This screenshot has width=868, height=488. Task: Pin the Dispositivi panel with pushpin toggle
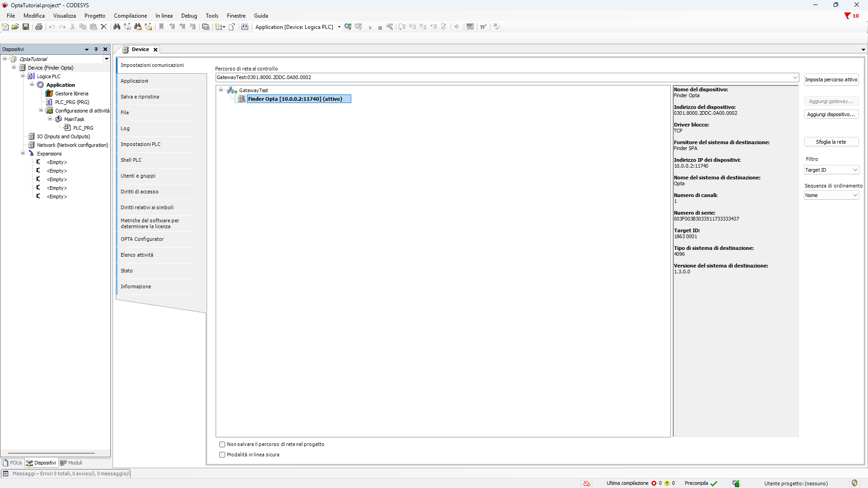[x=96, y=49]
